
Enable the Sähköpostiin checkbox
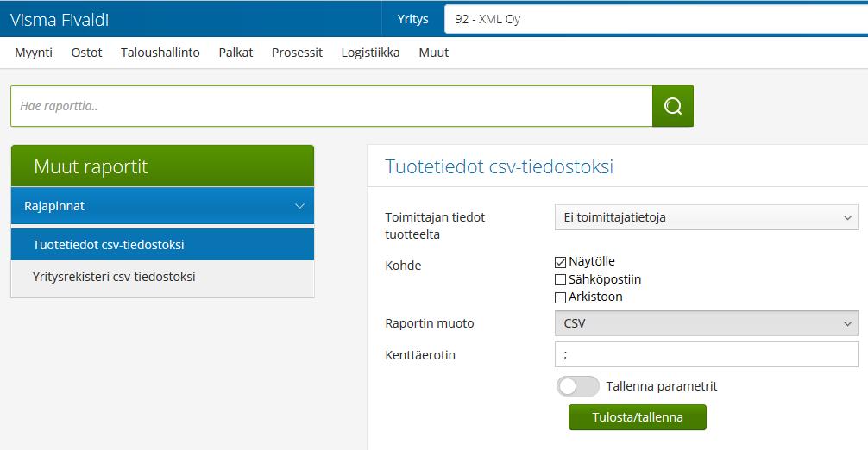click(x=560, y=279)
